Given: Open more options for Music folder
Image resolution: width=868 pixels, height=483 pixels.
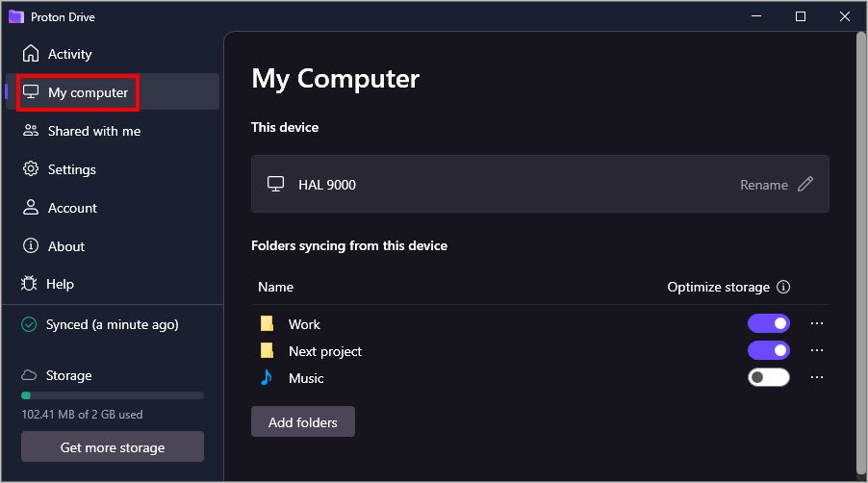Looking at the screenshot, I should click(817, 377).
